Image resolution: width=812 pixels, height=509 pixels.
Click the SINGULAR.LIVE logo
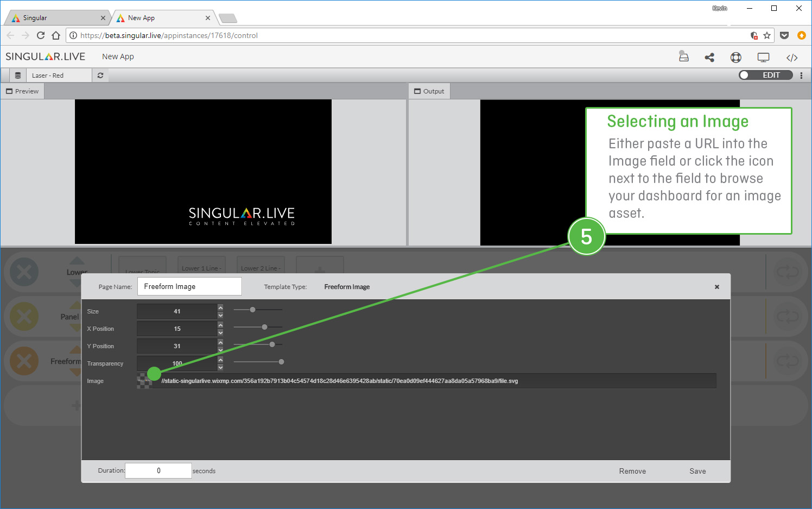point(46,56)
